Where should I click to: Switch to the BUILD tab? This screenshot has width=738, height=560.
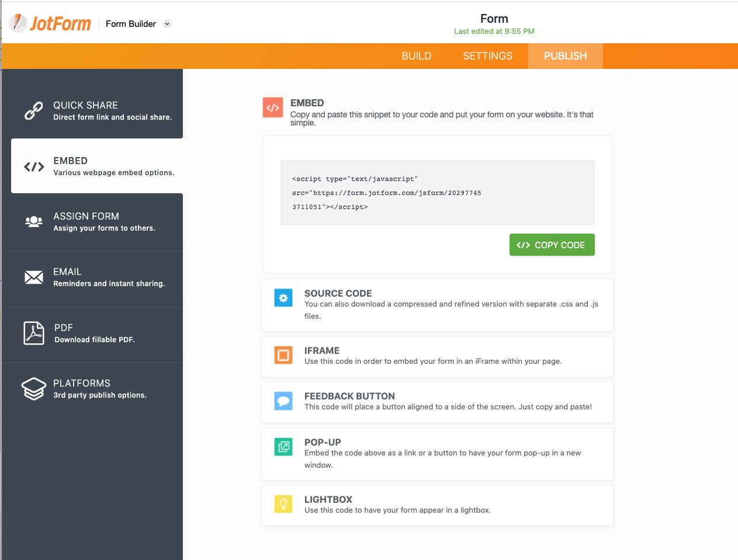pos(416,56)
